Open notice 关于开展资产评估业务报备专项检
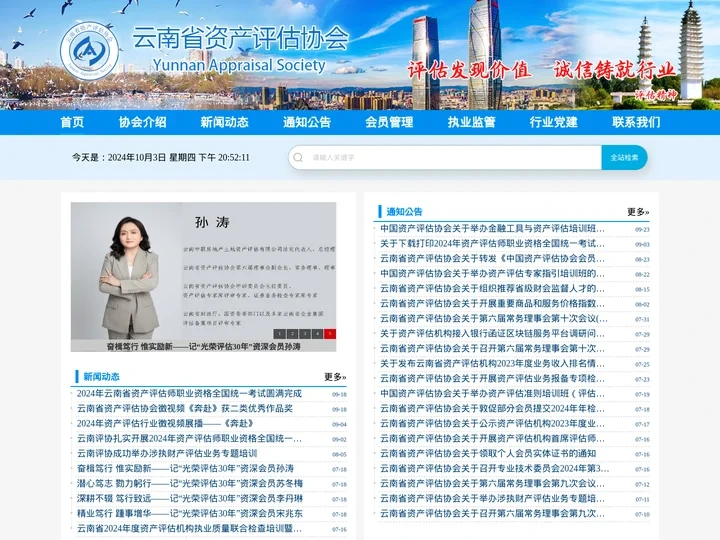Viewport: 720px width, 540px height. (492, 379)
